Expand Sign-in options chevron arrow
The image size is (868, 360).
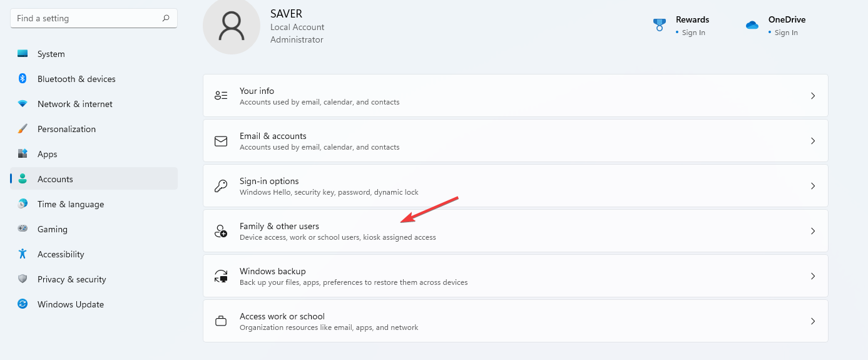[813, 186]
